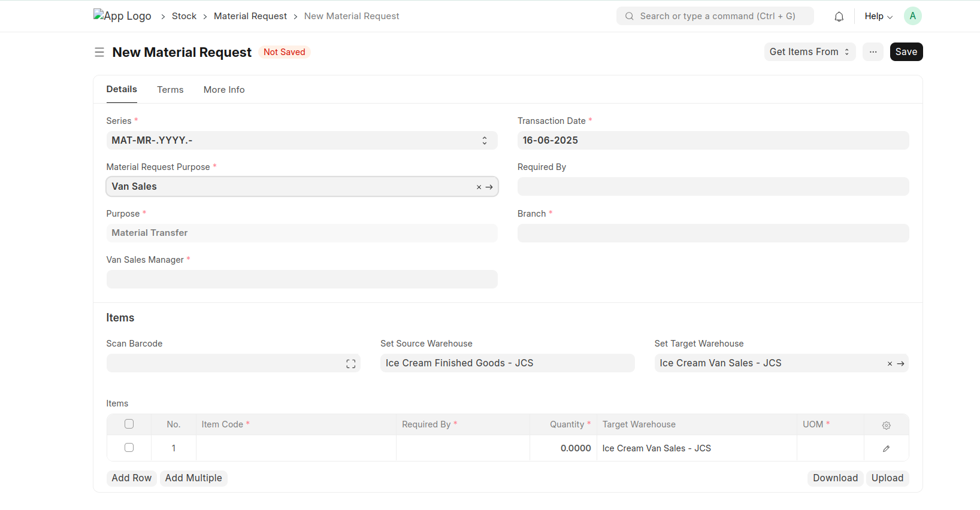Screen dimensions: 980x510
Task: Select all rows checkbox in items header
Action: (x=129, y=424)
